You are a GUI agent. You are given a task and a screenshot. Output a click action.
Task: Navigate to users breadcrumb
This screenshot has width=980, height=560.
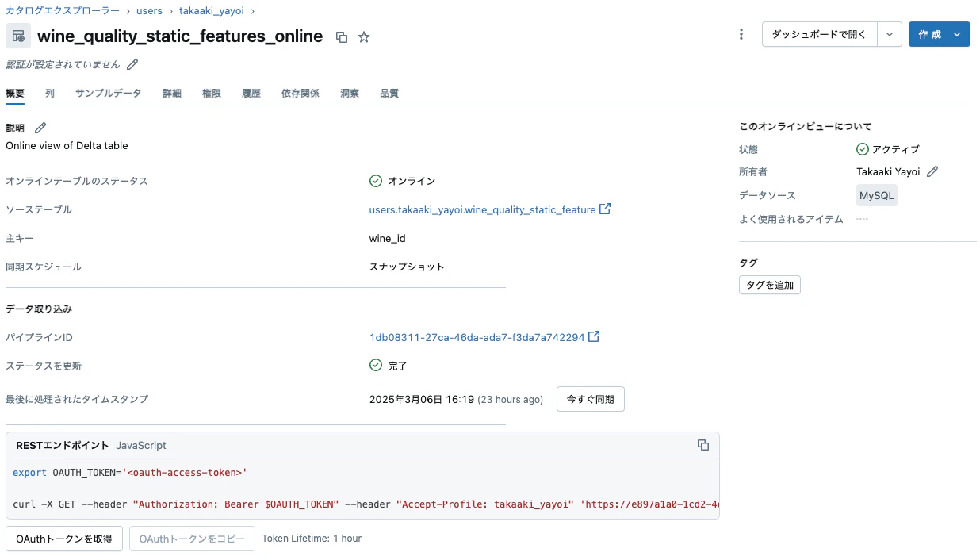(150, 11)
